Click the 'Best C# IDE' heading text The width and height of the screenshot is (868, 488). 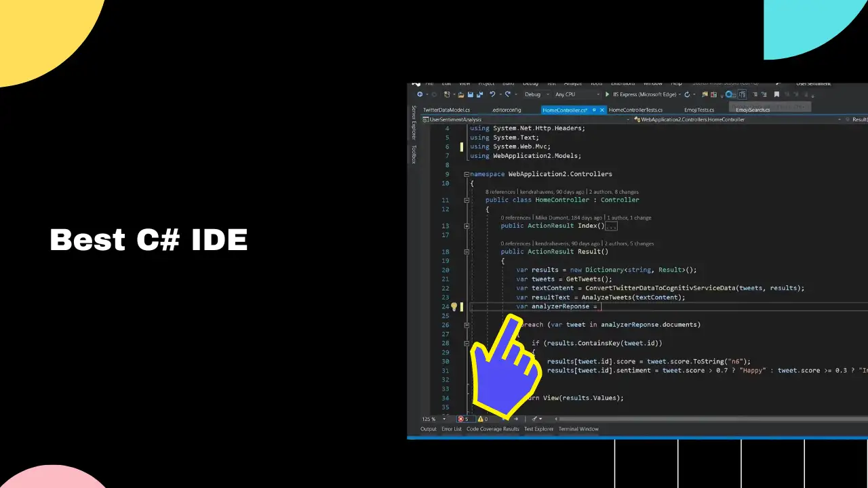[149, 240]
